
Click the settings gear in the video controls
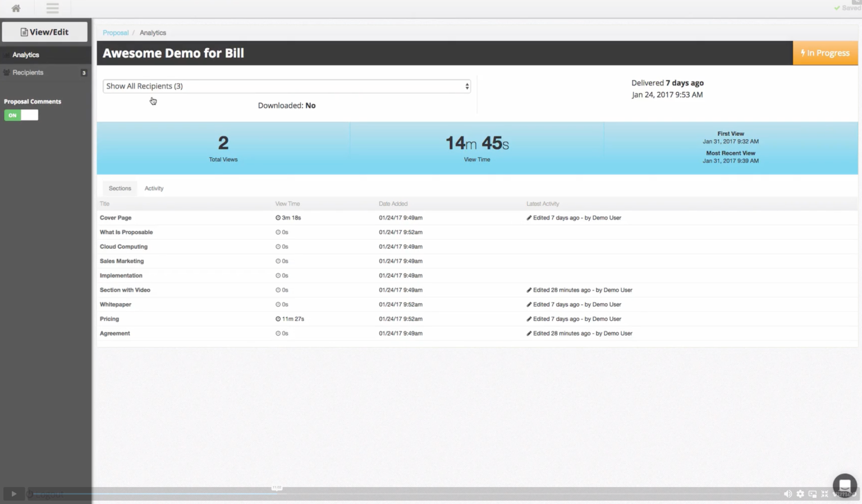point(800,494)
